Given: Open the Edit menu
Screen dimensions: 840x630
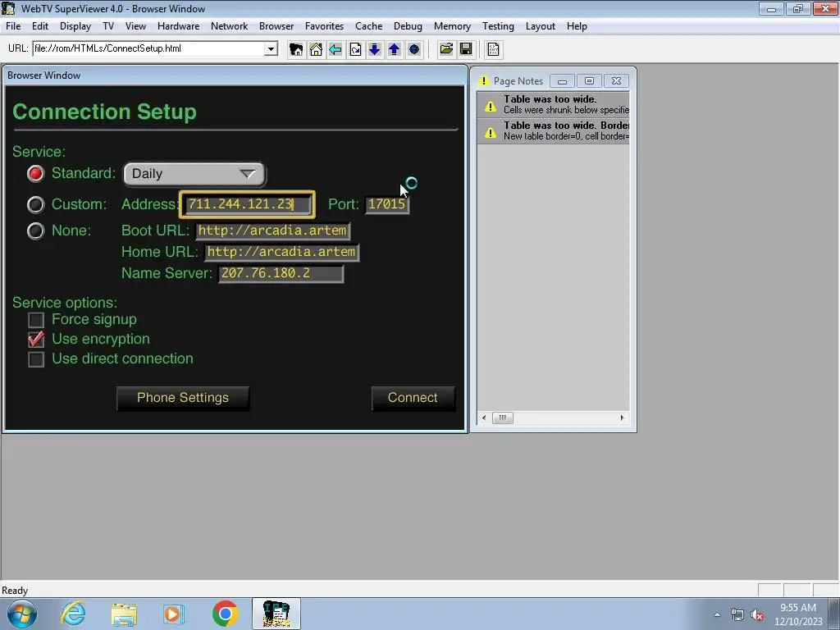Looking at the screenshot, I should click(39, 26).
